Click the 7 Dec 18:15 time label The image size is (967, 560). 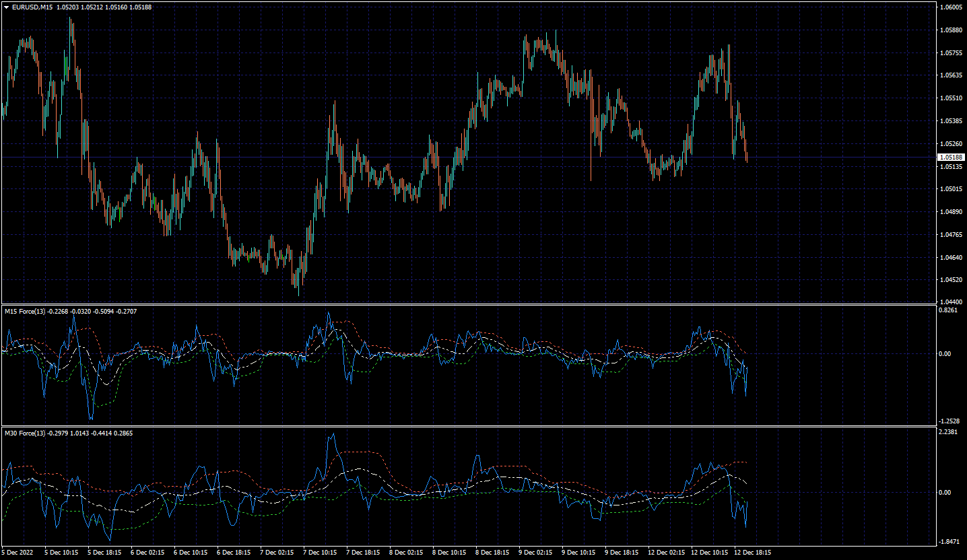click(364, 553)
